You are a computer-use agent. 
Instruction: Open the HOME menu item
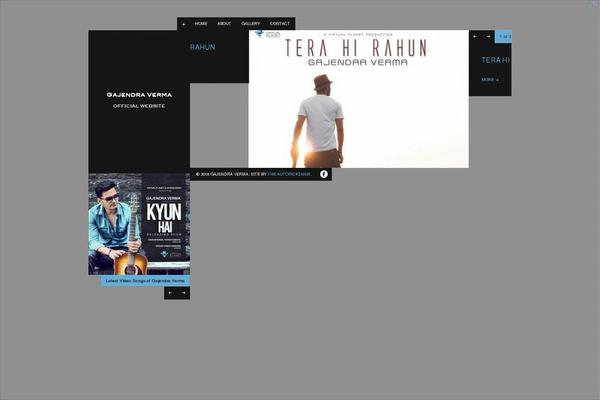pyautogui.click(x=201, y=24)
